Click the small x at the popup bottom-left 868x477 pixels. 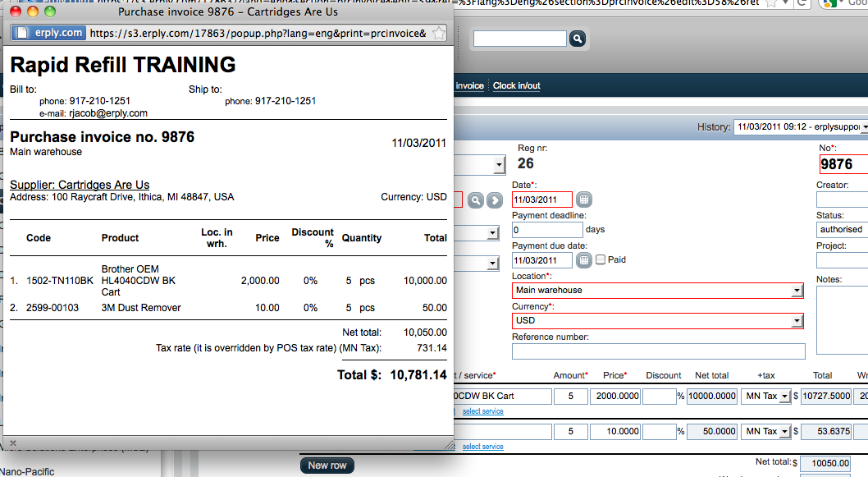(13, 443)
